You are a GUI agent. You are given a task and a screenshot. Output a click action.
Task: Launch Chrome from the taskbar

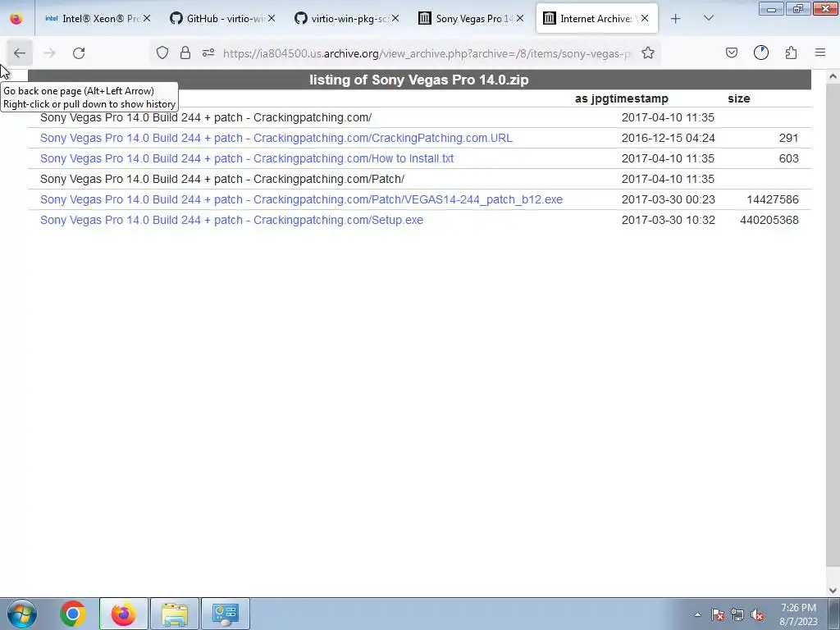point(72,614)
